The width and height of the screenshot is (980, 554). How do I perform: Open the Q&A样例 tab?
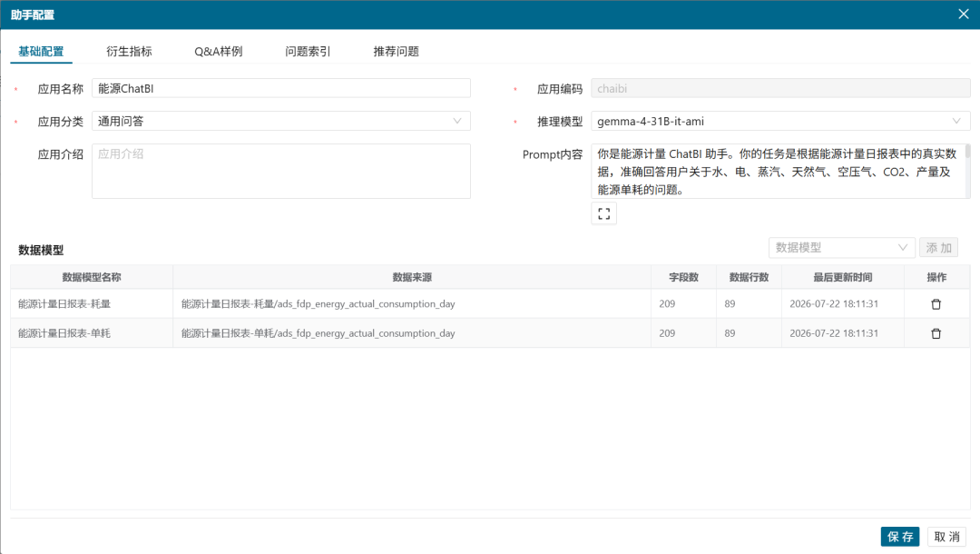click(x=218, y=51)
